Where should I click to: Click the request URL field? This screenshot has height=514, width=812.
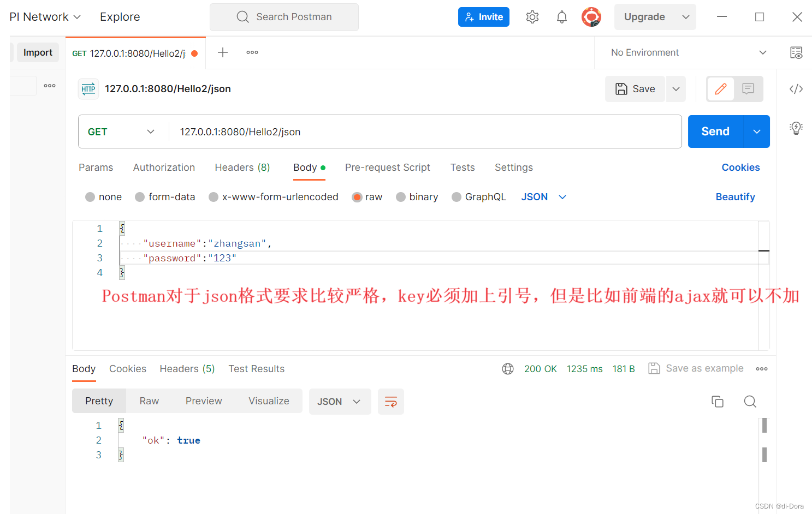coord(425,132)
